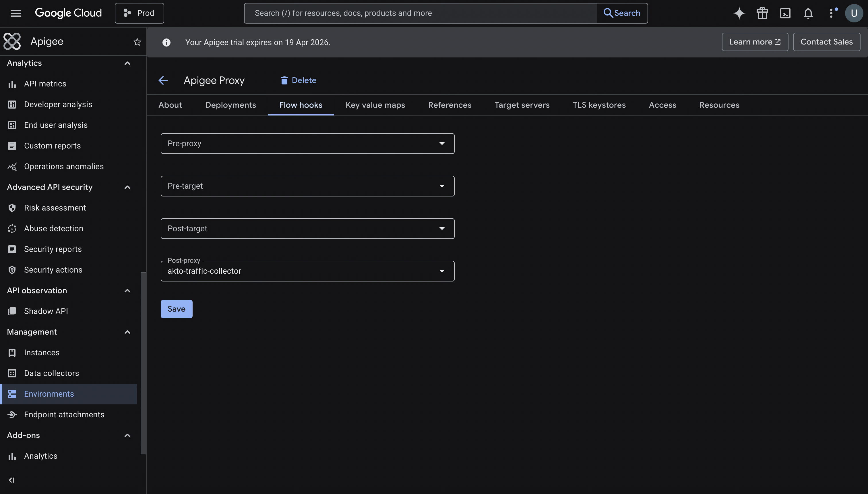Switch to the Target servers tab
The width and height of the screenshot is (868, 494).
tap(522, 105)
